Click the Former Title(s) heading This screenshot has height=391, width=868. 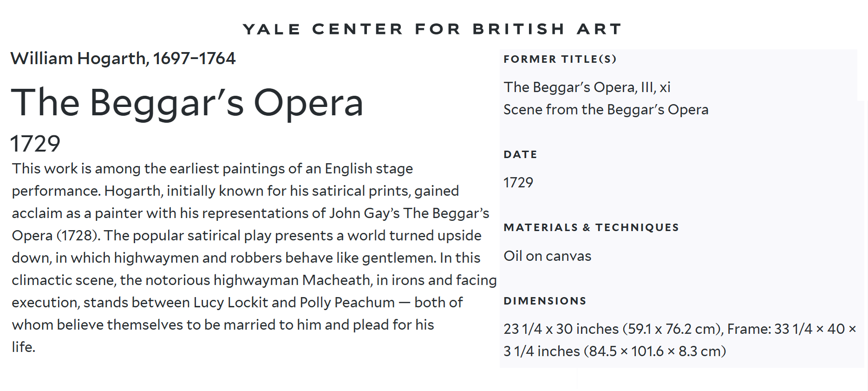(x=560, y=59)
